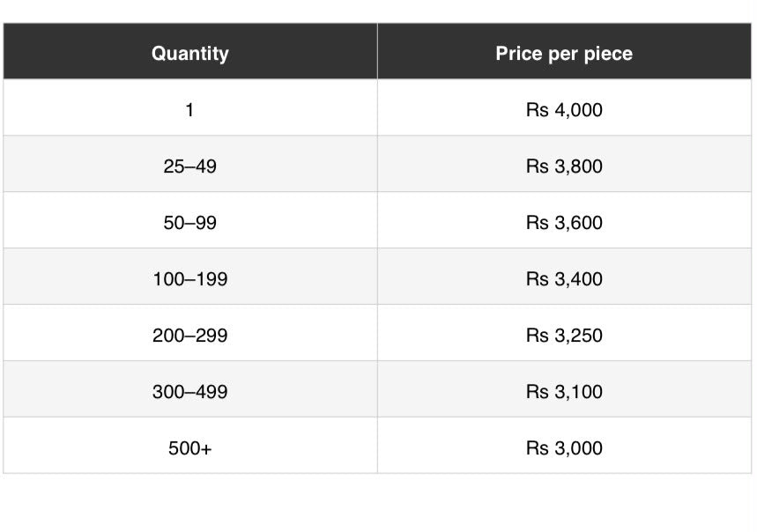Select the 500+ quantity cell

[x=190, y=447]
